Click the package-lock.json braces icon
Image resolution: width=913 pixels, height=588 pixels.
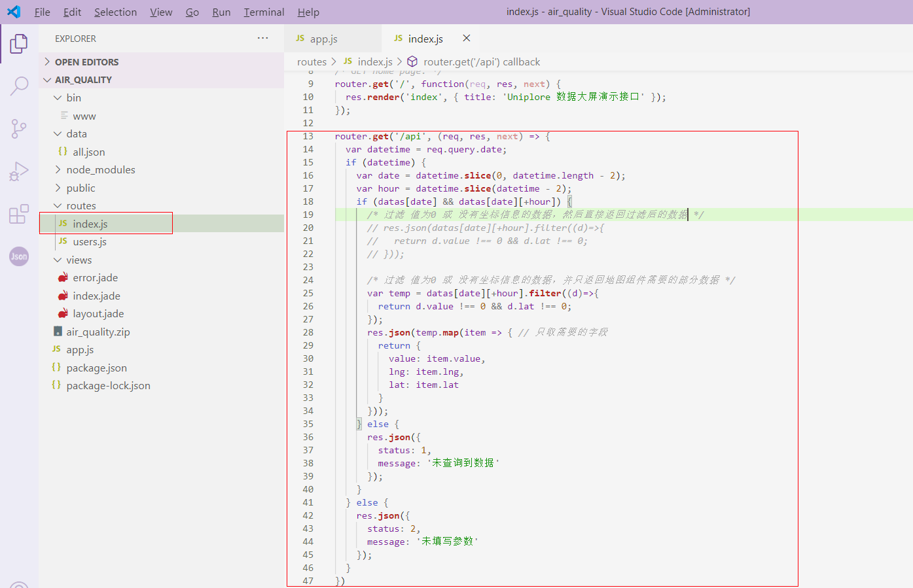pyautogui.click(x=56, y=385)
